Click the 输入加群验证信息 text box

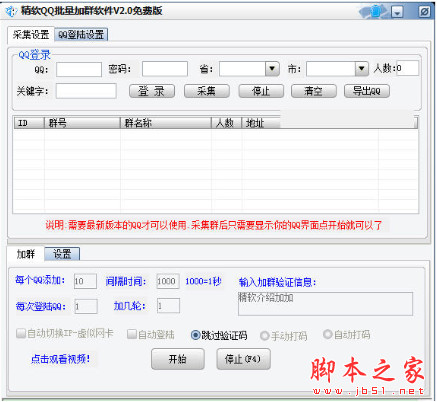click(x=325, y=304)
